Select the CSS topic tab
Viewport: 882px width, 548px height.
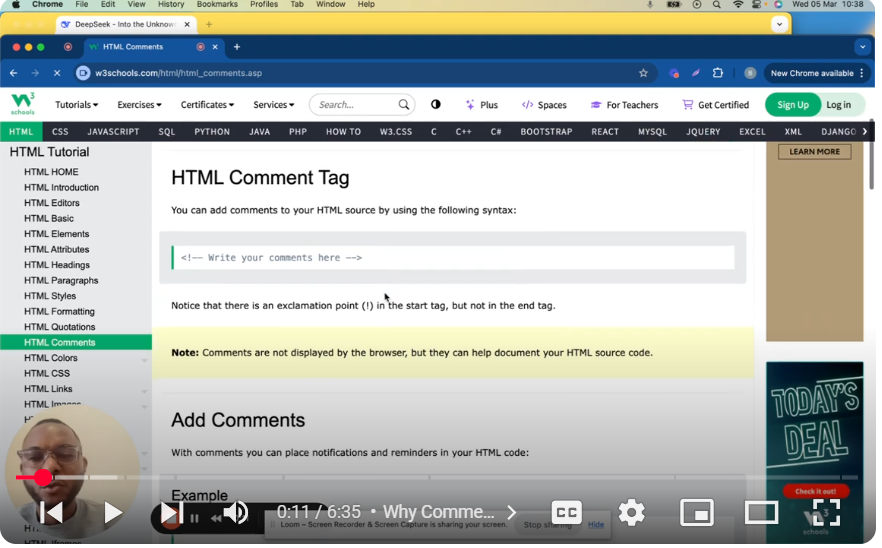click(x=60, y=132)
